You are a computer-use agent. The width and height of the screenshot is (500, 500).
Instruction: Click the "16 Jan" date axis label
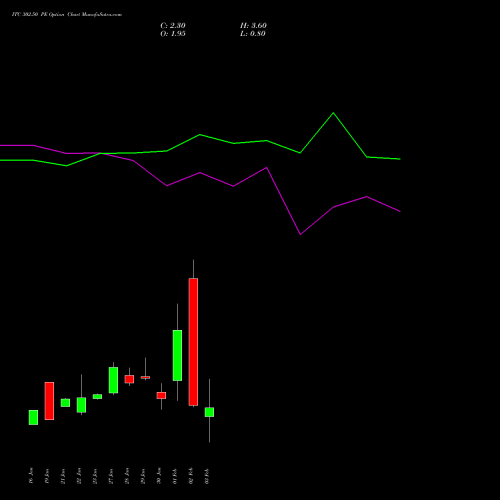(x=31, y=476)
